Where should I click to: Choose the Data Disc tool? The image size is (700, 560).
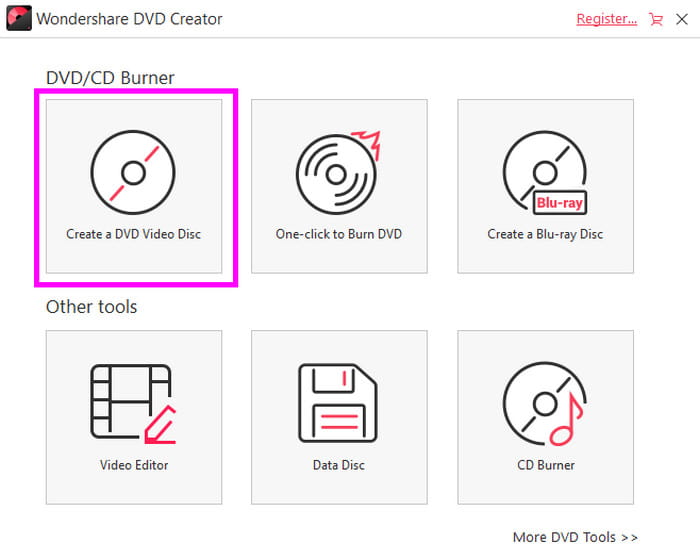339,417
